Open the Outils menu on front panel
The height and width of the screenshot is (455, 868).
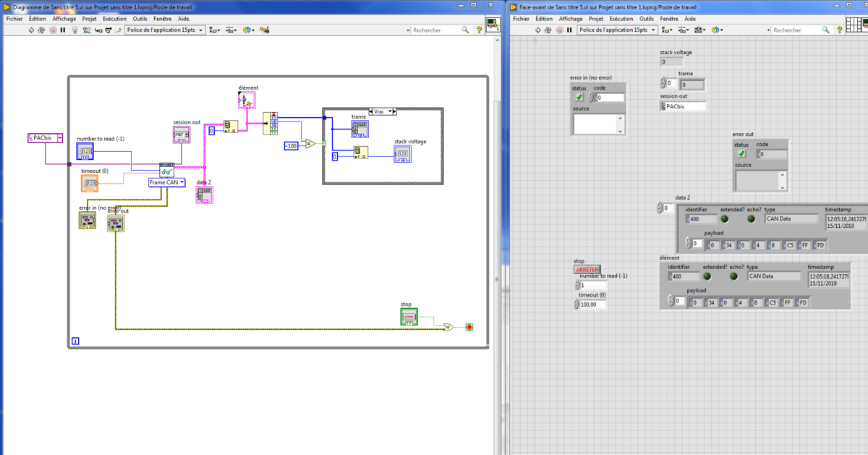646,19
